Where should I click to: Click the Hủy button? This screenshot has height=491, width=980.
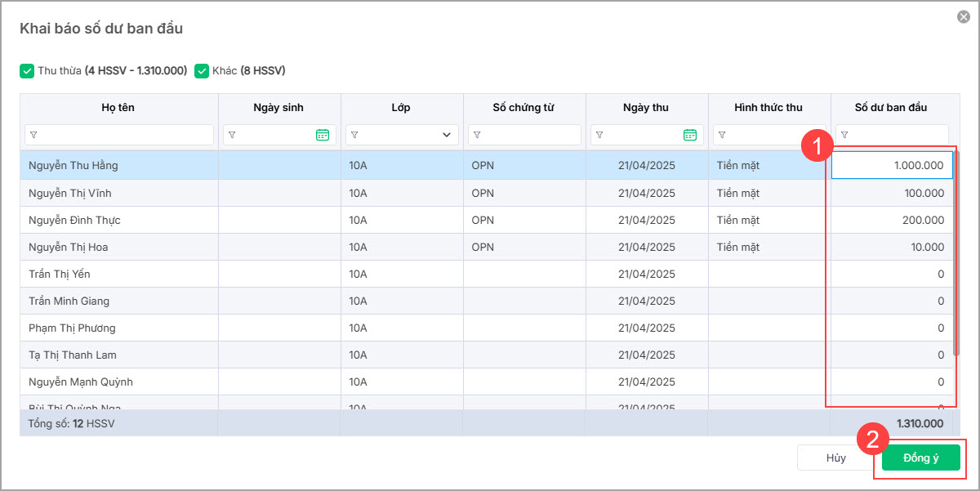click(836, 458)
